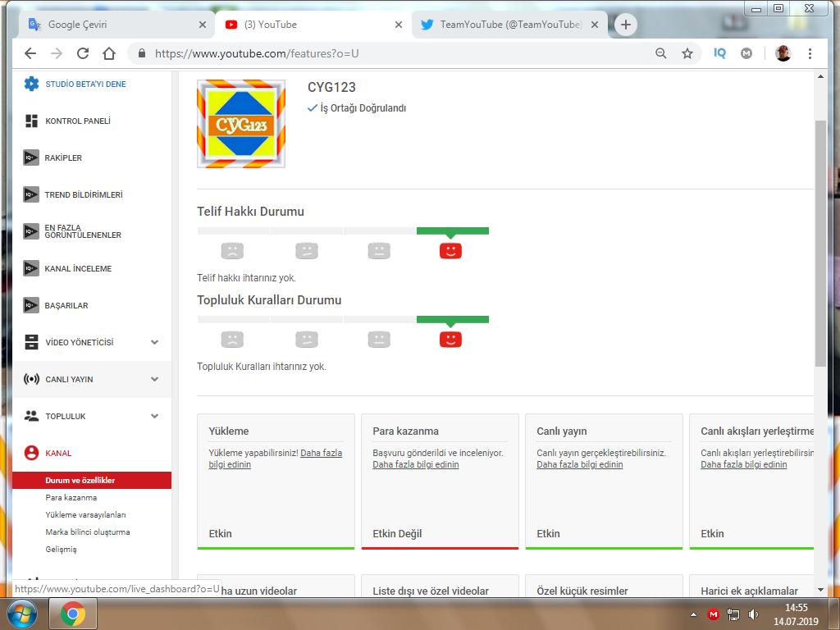The image size is (840, 630).
Task: Click the page vertical scrollbar thumb
Action: pyautogui.click(x=820, y=244)
